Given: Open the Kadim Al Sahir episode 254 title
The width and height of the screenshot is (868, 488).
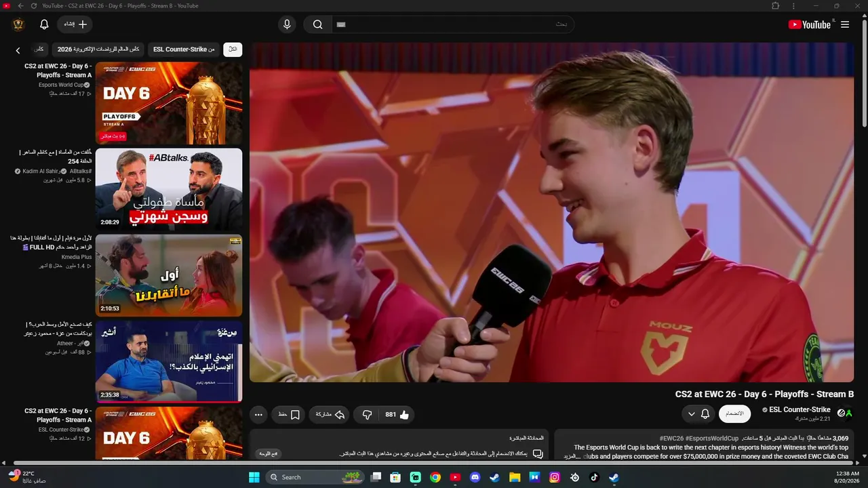Looking at the screenshot, I should coord(55,157).
